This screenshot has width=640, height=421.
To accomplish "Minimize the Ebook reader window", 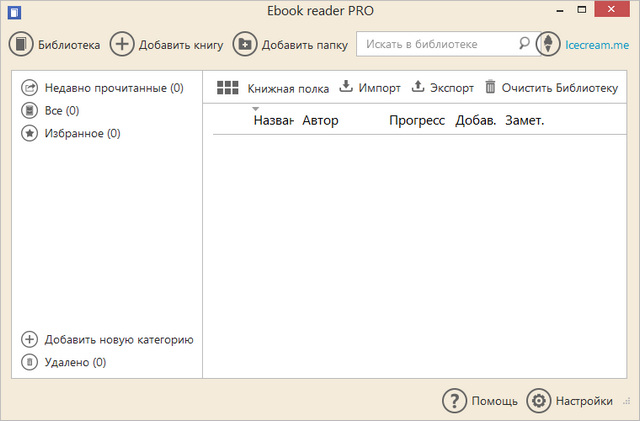I will pos(560,10).
